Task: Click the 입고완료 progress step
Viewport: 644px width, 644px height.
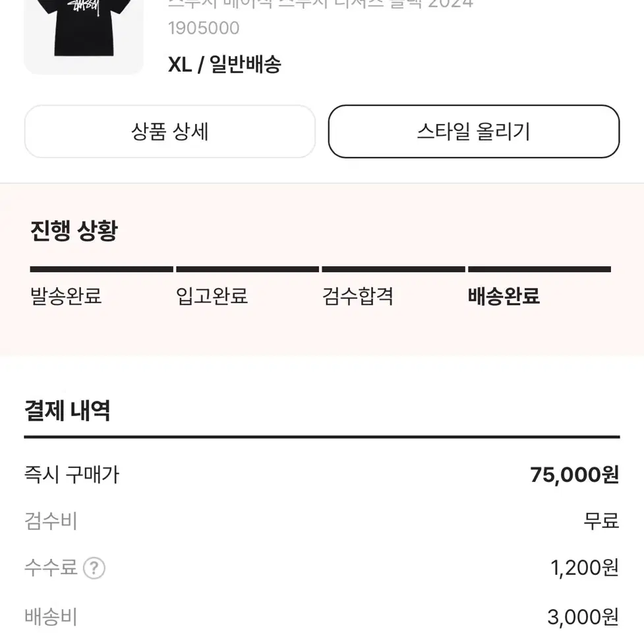Action: coord(212,296)
